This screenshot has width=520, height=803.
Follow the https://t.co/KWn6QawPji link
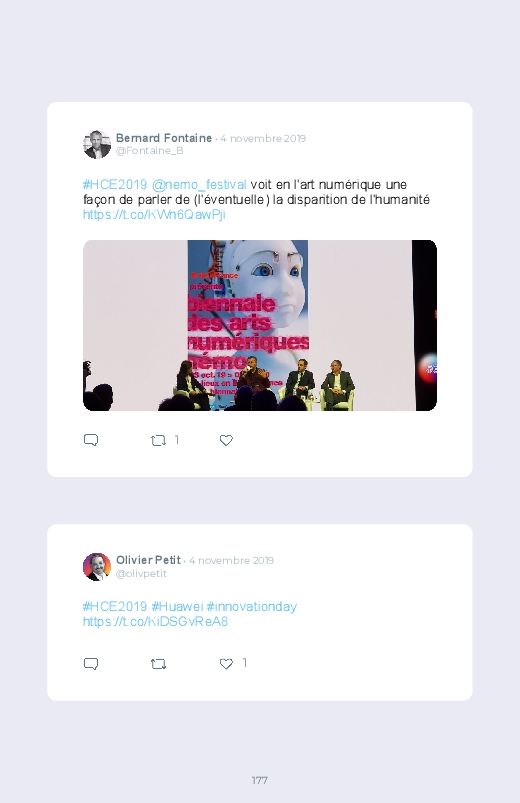[154, 214]
